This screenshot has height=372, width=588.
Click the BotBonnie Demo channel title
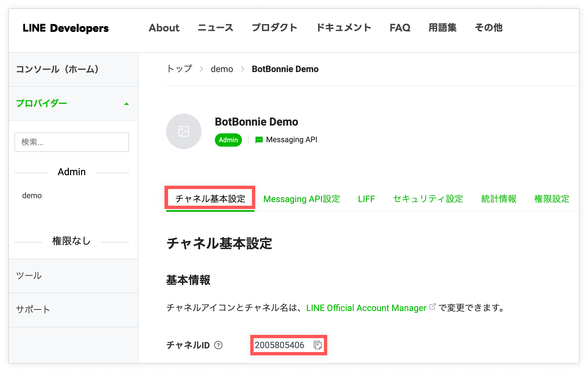[256, 122]
